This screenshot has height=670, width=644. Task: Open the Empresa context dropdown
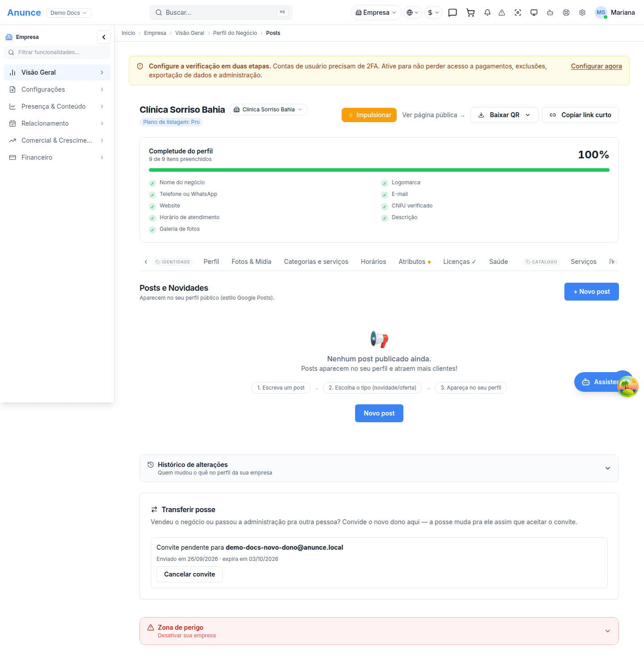376,13
